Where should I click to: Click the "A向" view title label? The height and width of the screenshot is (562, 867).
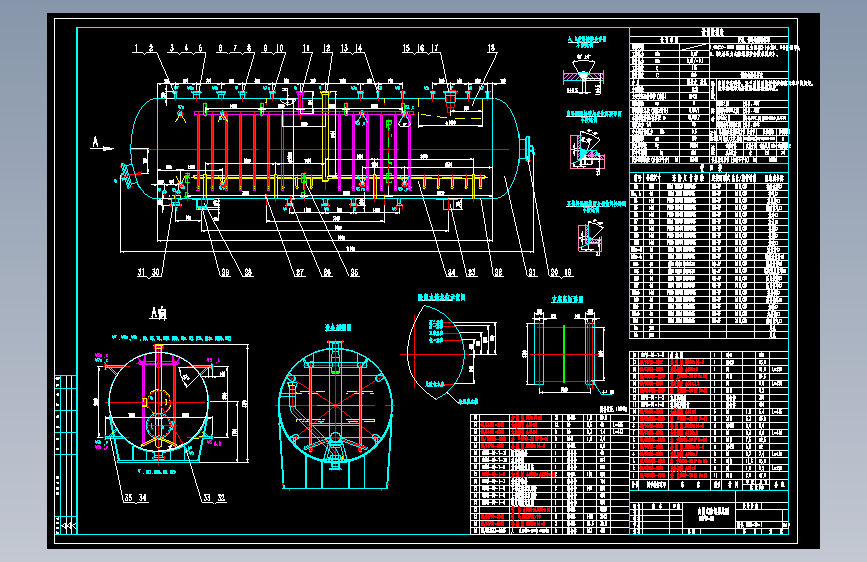[158, 314]
